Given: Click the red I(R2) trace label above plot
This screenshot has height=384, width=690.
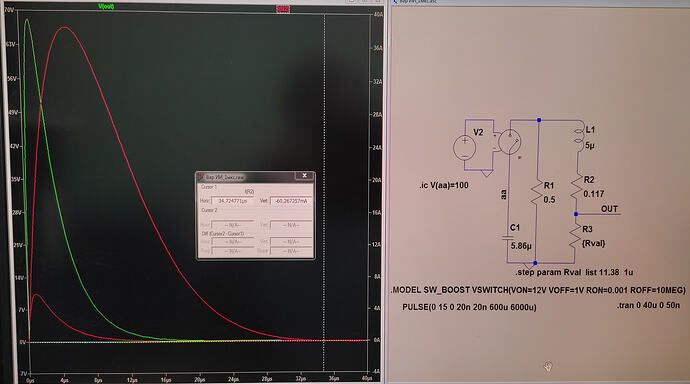Looking at the screenshot, I should point(283,9).
